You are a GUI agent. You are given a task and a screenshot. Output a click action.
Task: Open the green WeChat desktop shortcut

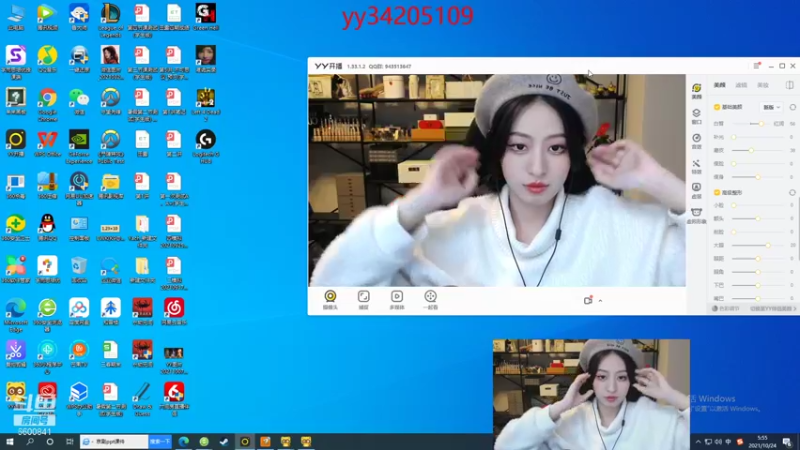tap(79, 101)
